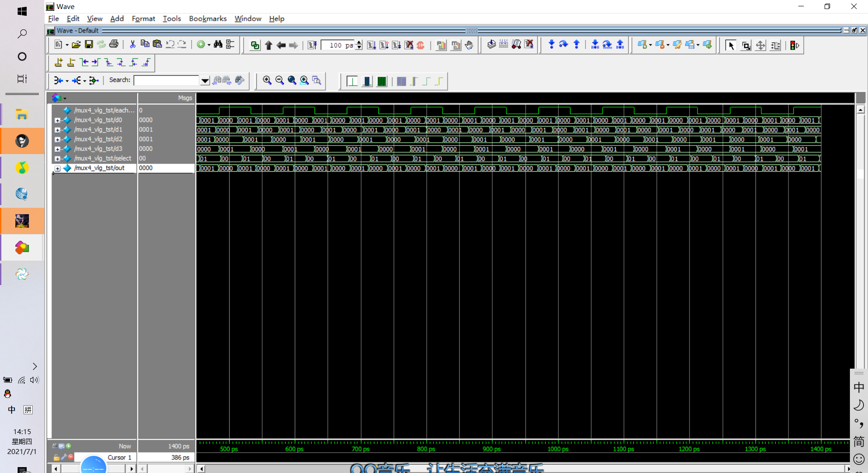The height and width of the screenshot is (473, 868).
Task: Open the green add-wave dropdown arrow
Action: pyautogui.click(x=209, y=45)
